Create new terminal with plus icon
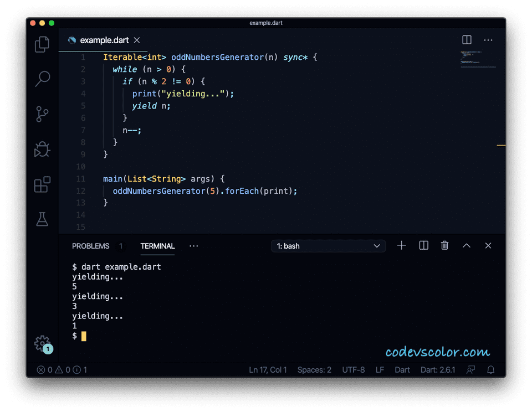The image size is (532, 412). tap(401, 245)
